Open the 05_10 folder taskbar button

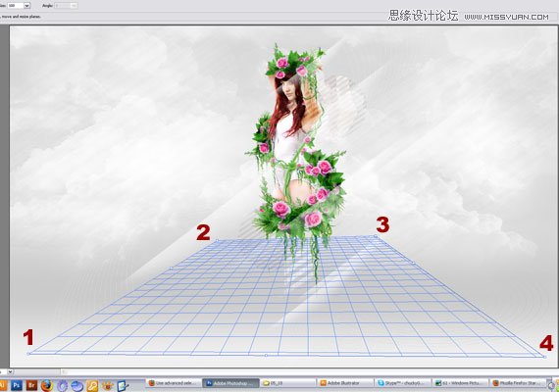[288, 383]
